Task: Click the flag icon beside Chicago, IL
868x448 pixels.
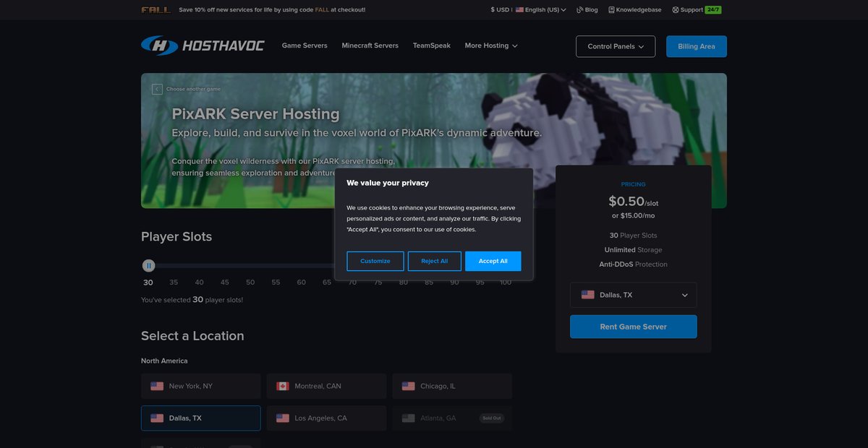Action: tap(409, 386)
